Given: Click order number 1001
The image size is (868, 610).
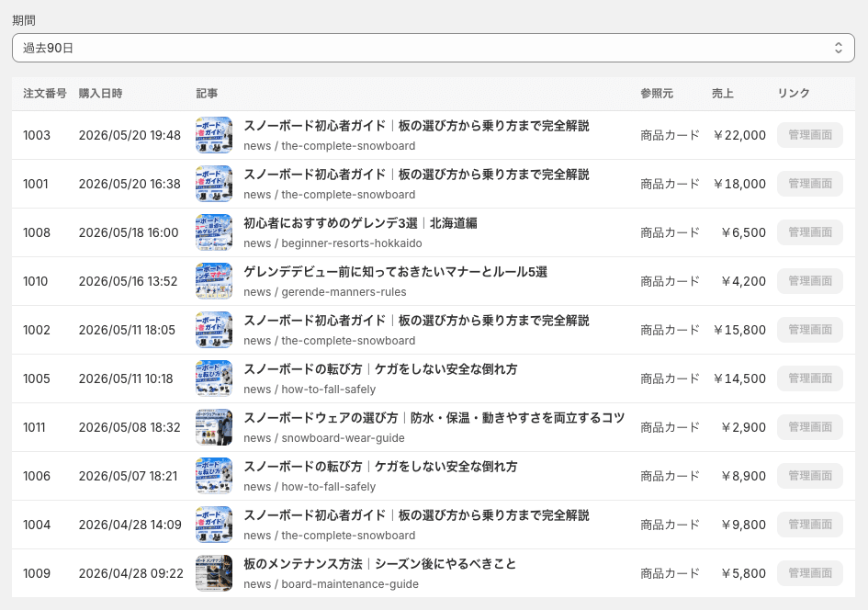Looking at the screenshot, I should tap(36, 184).
